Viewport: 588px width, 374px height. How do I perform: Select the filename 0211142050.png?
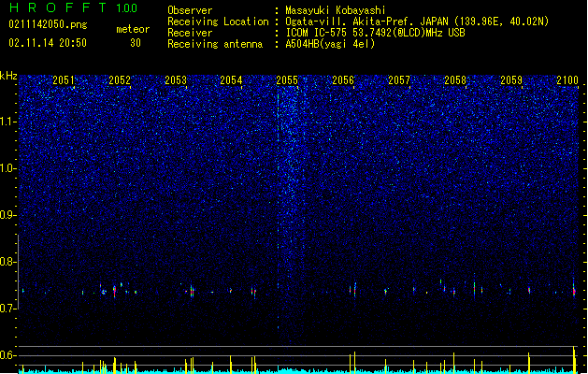click(x=48, y=24)
